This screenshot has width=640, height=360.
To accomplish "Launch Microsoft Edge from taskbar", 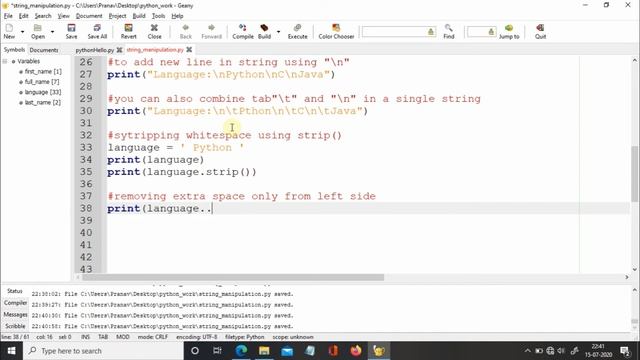I will [x=241, y=351].
